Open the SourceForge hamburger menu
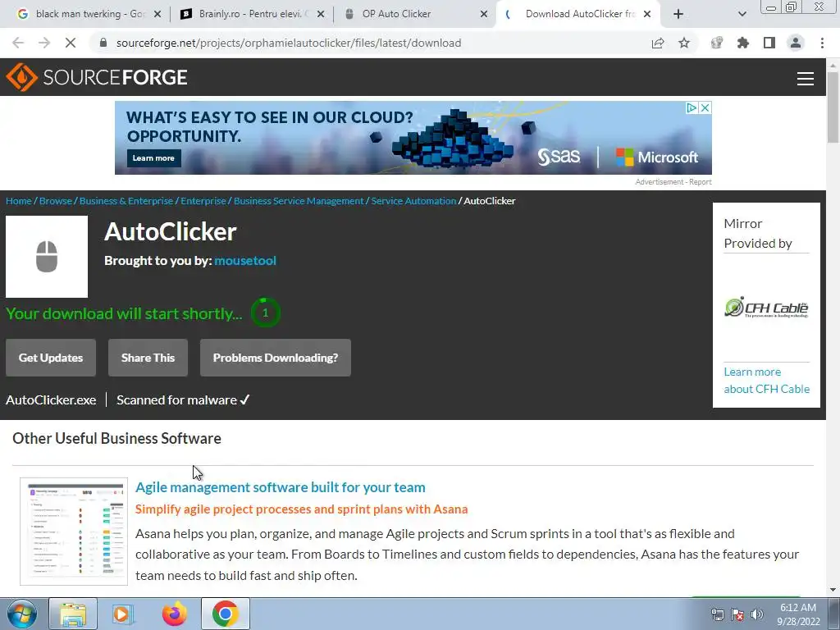 [806, 78]
